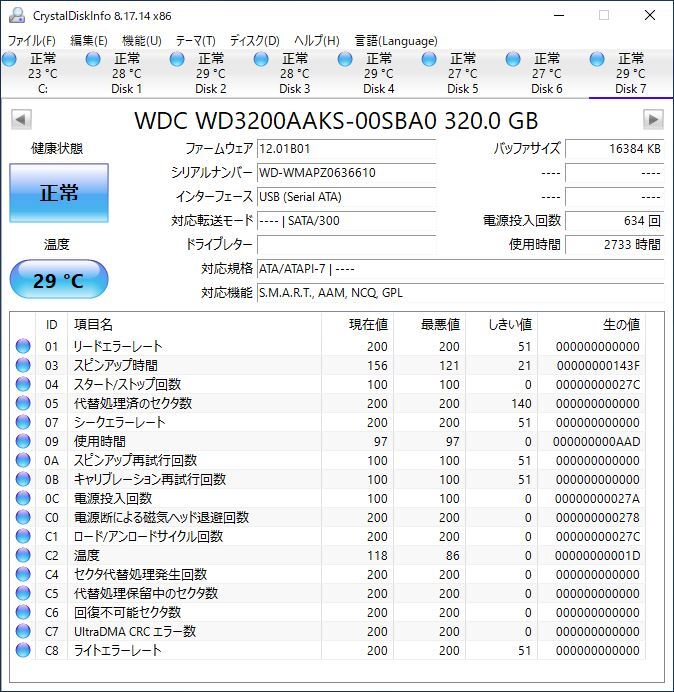
Task: Click status orb for Disk 2
Action: pos(177,59)
